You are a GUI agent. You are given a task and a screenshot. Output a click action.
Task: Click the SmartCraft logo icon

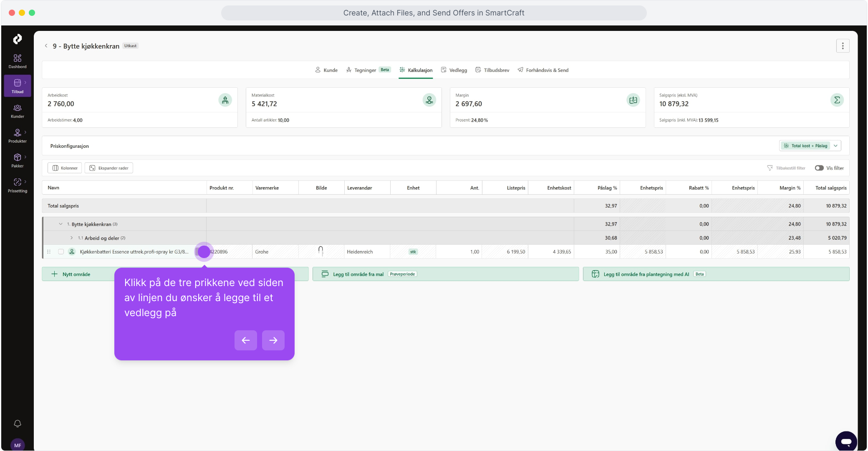[17, 39]
